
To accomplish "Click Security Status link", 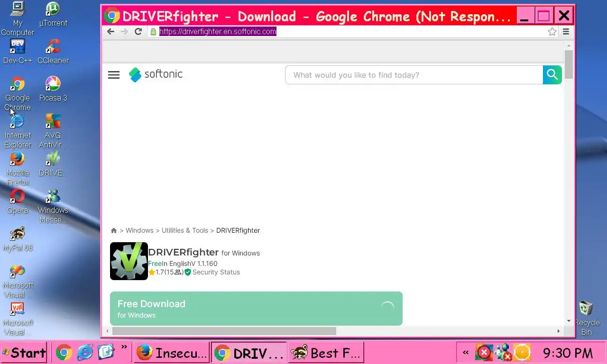I will coord(216,272).
